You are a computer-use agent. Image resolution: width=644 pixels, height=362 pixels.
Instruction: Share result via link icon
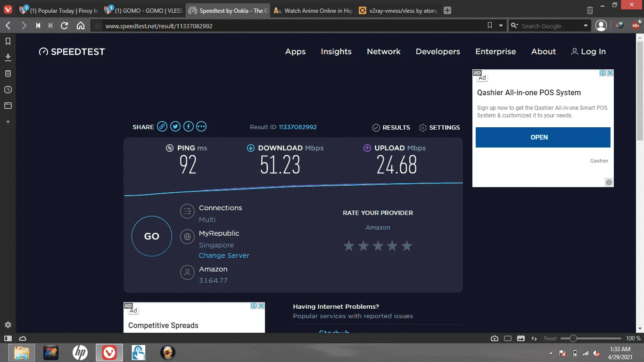[162, 126]
